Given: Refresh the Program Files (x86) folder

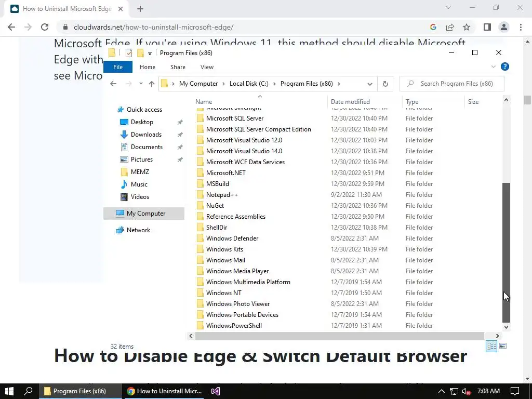Looking at the screenshot, I should 385,84.
